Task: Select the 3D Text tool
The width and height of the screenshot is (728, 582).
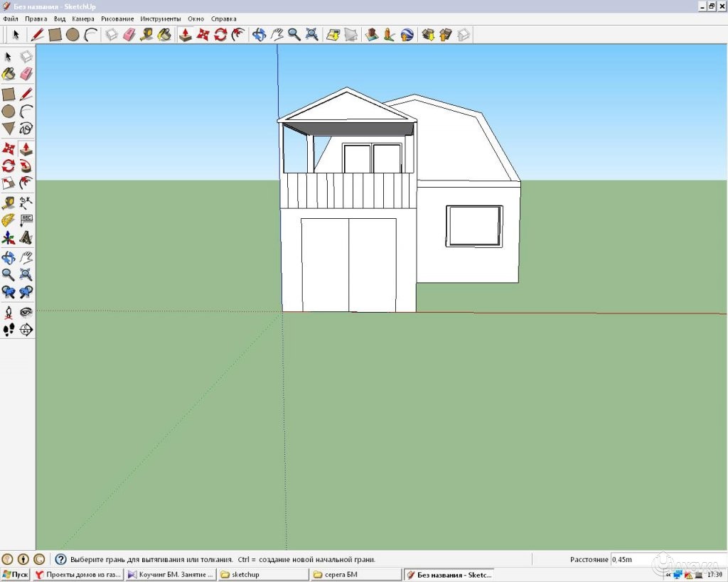Action: coord(26,238)
